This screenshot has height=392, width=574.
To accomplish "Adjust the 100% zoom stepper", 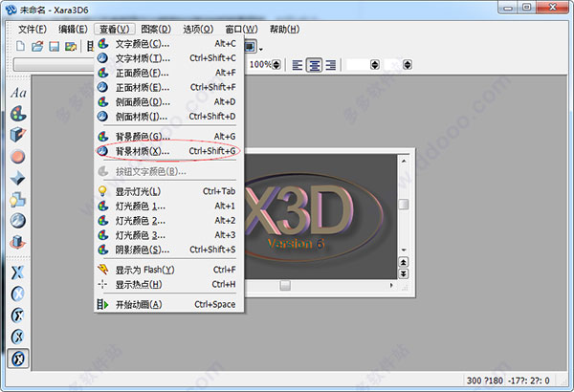I will [x=276, y=65].
